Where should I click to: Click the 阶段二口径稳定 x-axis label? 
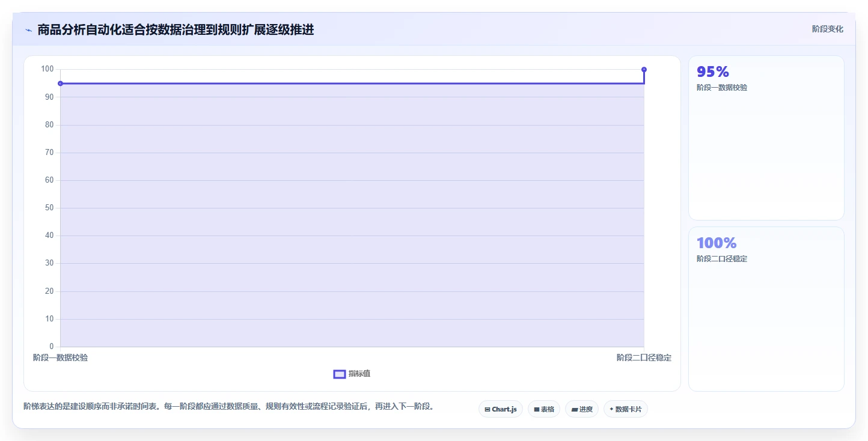(x=644, y=357)
